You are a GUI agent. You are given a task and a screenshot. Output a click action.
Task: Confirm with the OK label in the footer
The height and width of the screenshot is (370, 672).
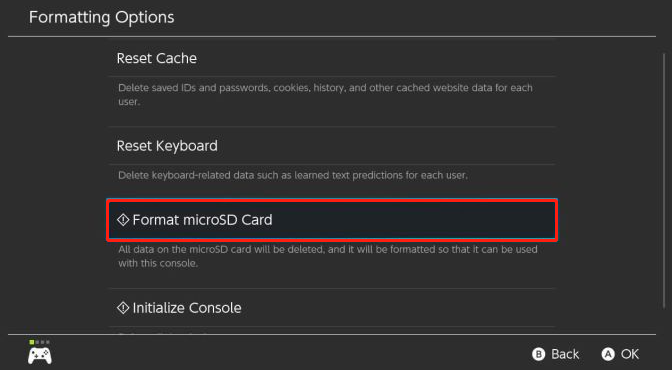pos(630,354)
